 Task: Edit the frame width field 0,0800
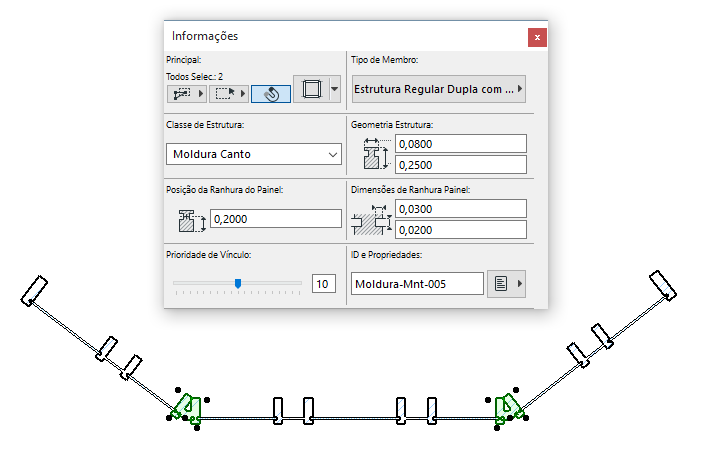(461, 144)
